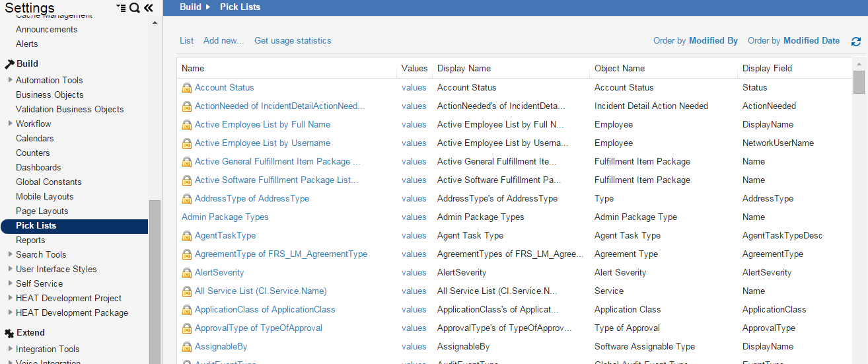Select Global Constants in the sidebar
The width and height of the screenshot is (868, 364).
[x=49, y=182]
